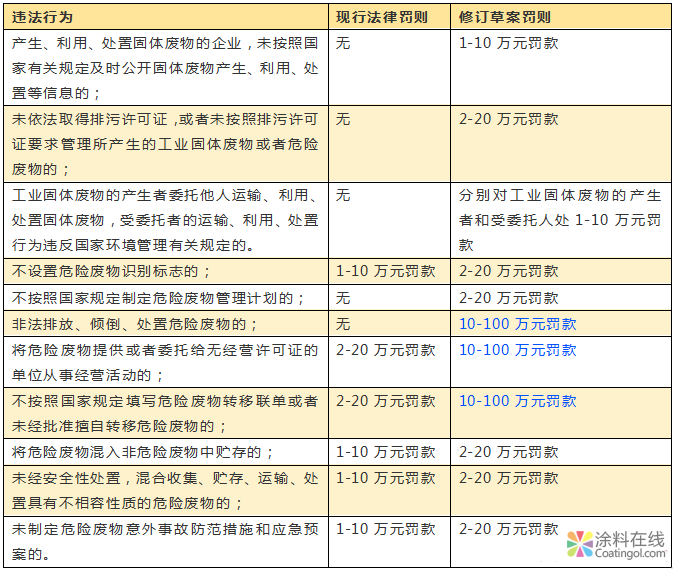677x571 pixels.
Task: Click the "修订草案罚则" column header
Action: [504, 17]
